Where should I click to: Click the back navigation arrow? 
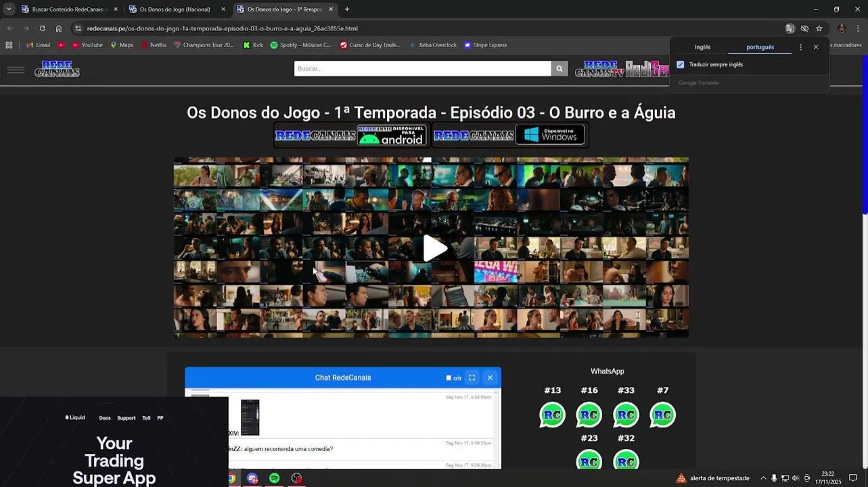click(x=9, y=28)
